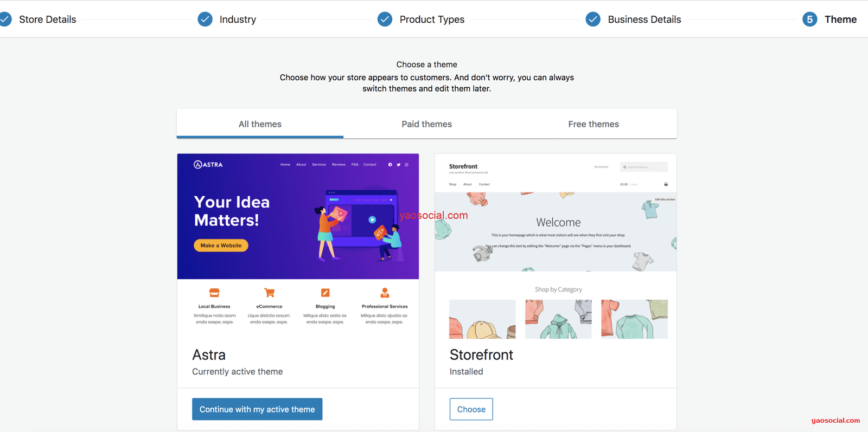Click the Professional Services person icon

click(385, 293)
